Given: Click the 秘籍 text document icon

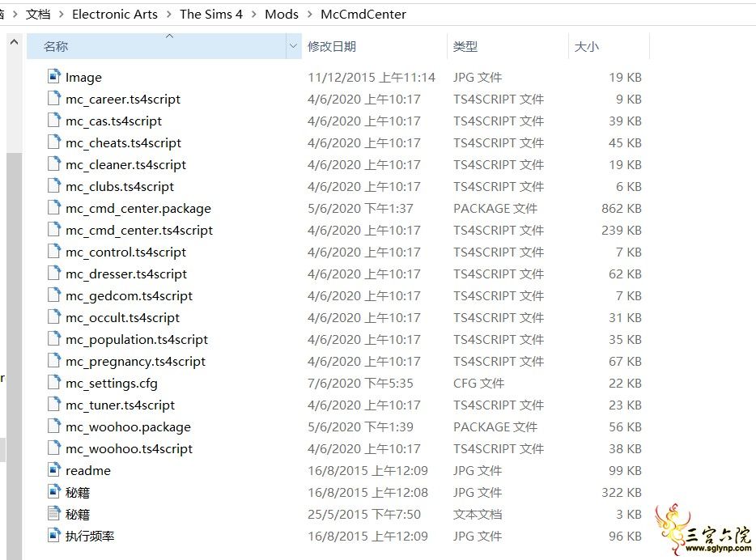Looking at the screenshot, I should (x=54, y=513).
